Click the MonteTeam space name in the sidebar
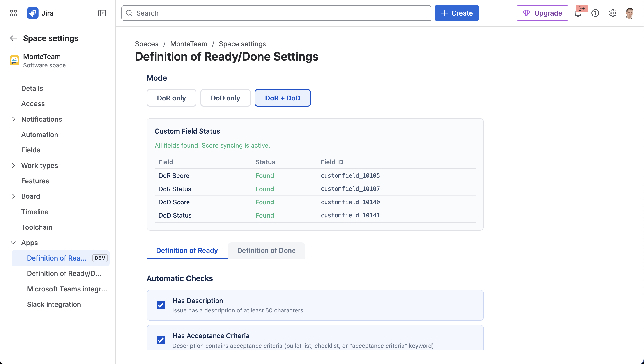The height and width of the screenshot is (364, 644). (x=42, y=57)
